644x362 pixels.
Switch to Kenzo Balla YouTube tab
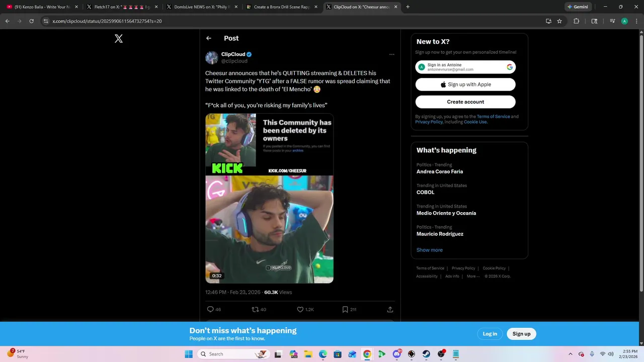click(42, 7)
